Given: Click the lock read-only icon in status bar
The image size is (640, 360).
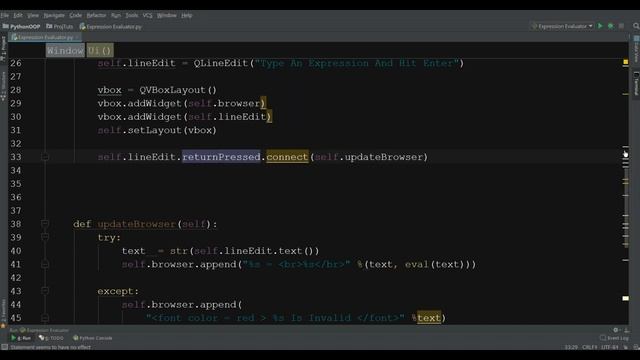Looking at the screenshot, I should pyautogui.click(x=626, y=347).
